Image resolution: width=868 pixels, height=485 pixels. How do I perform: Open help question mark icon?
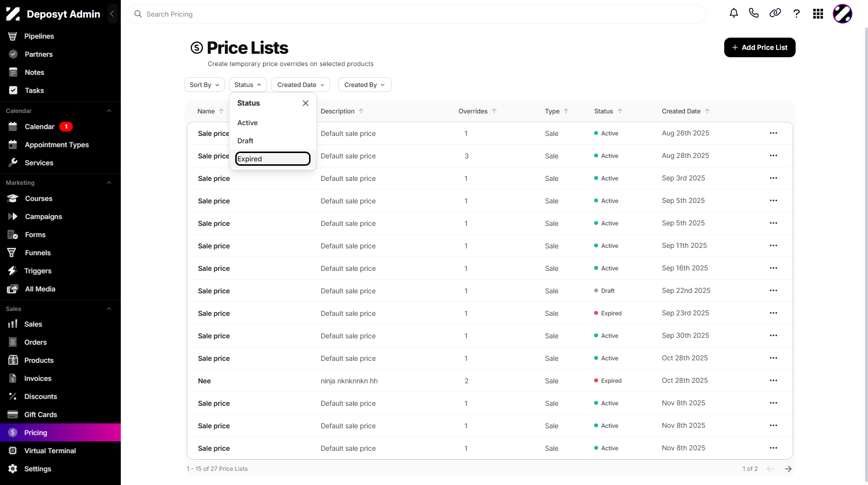click(797, 14)
